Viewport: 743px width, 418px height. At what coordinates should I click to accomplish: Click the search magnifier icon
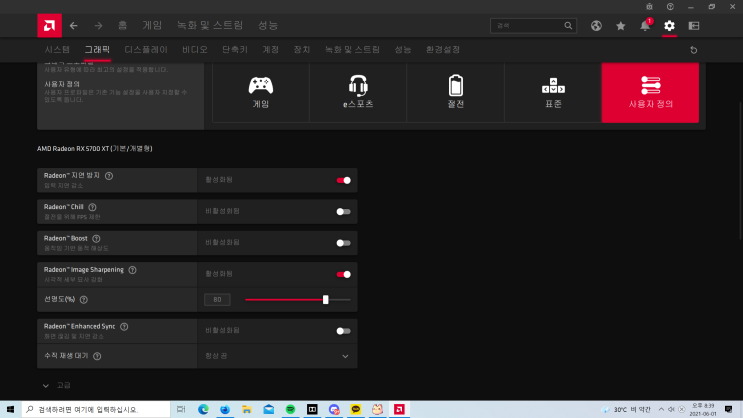point(568,26)
